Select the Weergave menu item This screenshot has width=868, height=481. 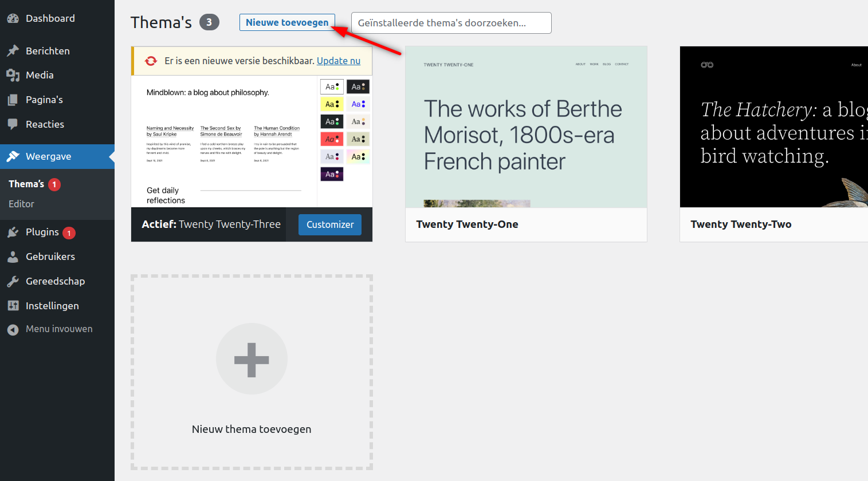point(57,156)
